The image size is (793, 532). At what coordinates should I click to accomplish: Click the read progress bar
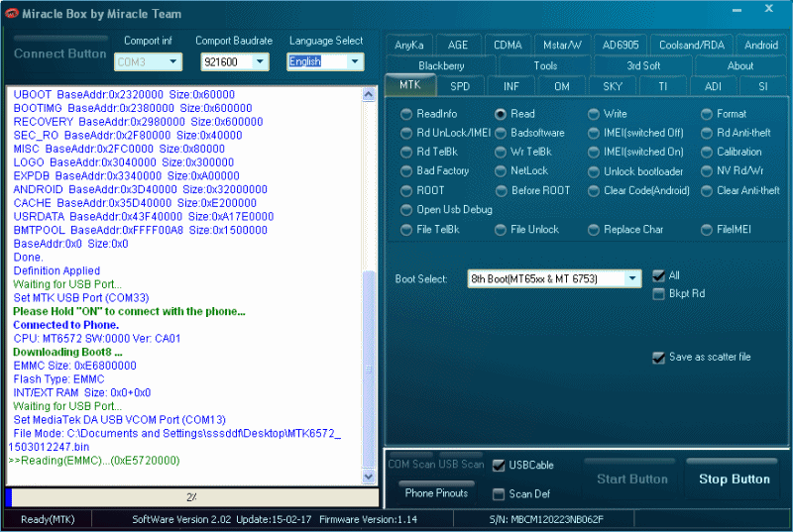tap(191, 497)
